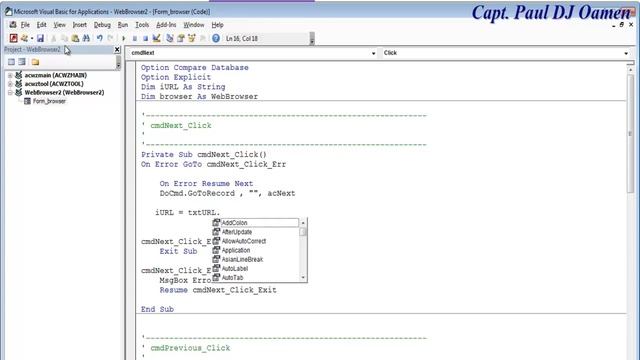Choose AutoTab from the autocomplete list
The image size is (640, 360).
tap(256, 278)
